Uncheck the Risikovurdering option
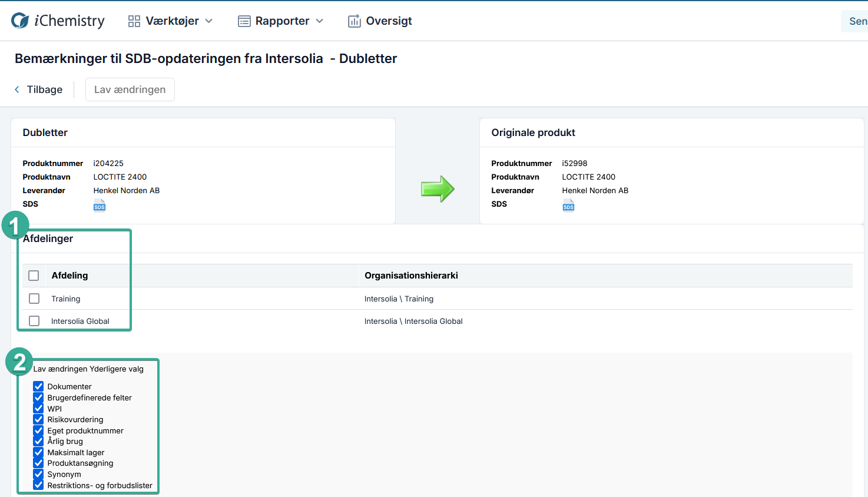 click(x=38, y=419)
